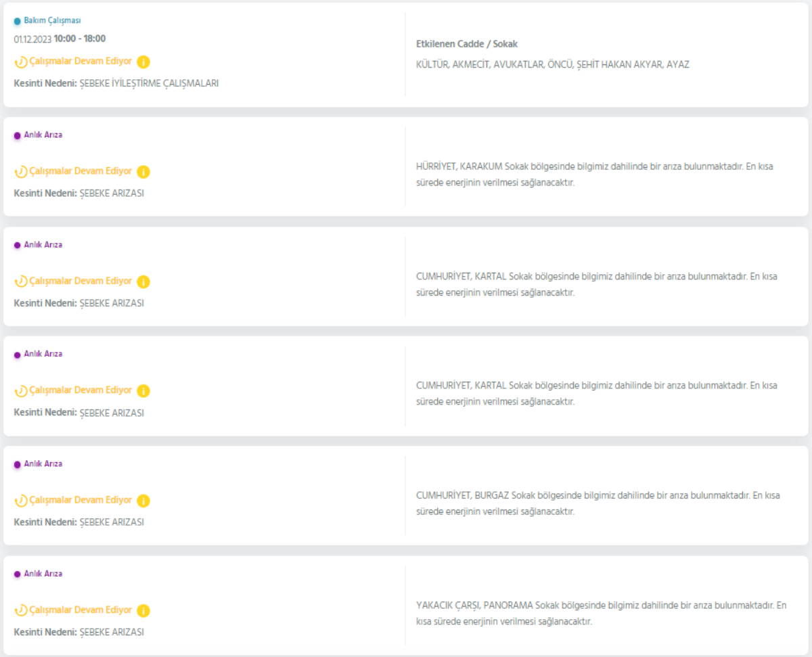Show info for YAKACIK ÇARŞI, PANORAMA outage
Screen dimensions: 812x657
tap(143, 610)
